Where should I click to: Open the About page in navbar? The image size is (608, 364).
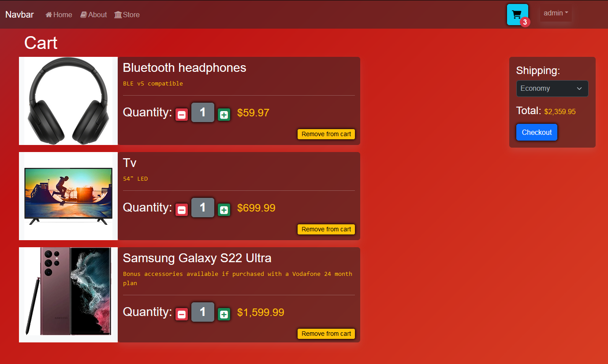(93, 15)
